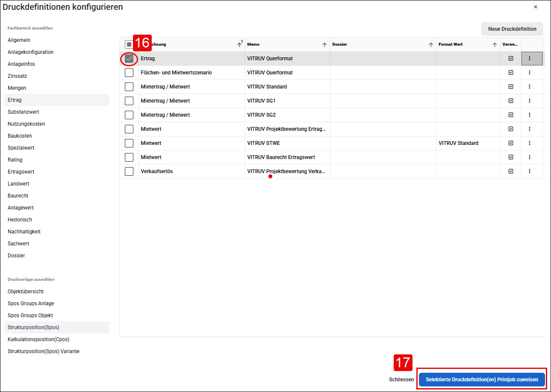The width and height of the screenshot is (551, 392).
Task: Sort by Bezeichnung column arrow
Action: pos(239,44)
